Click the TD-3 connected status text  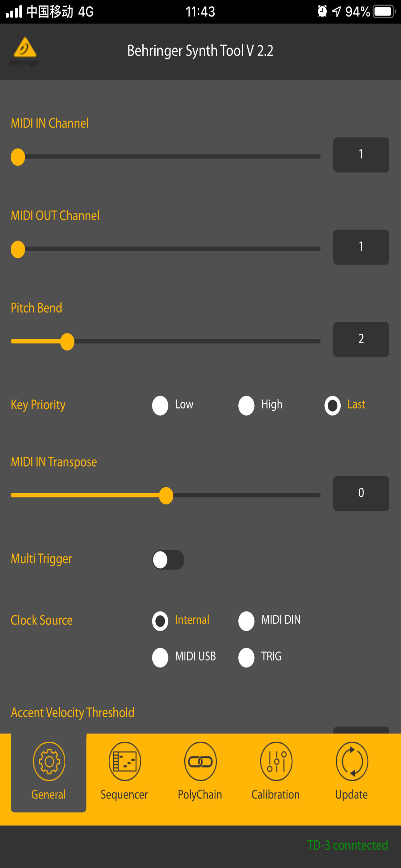pos(347,845)
